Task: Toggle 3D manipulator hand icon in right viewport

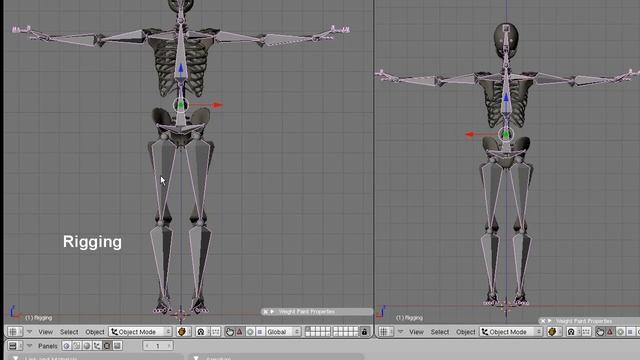Action: [600, 332]
